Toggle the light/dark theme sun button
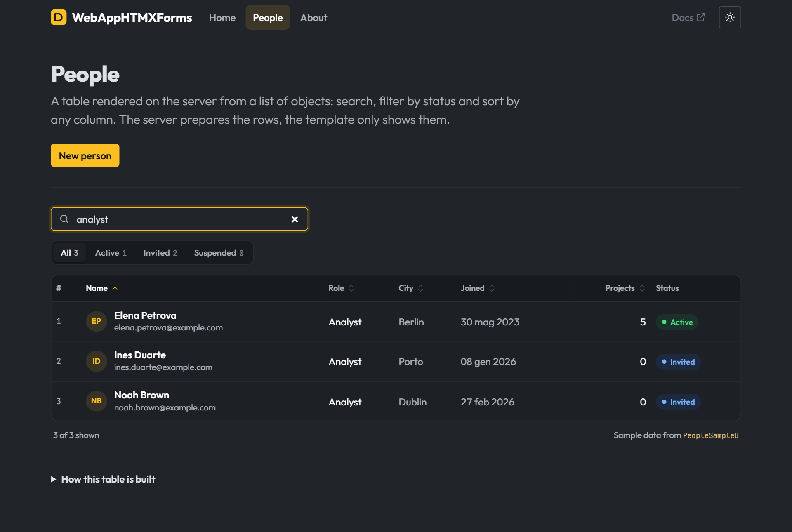Image resolution: width=792 pixels, height=532 pixels. click(730, 17)
